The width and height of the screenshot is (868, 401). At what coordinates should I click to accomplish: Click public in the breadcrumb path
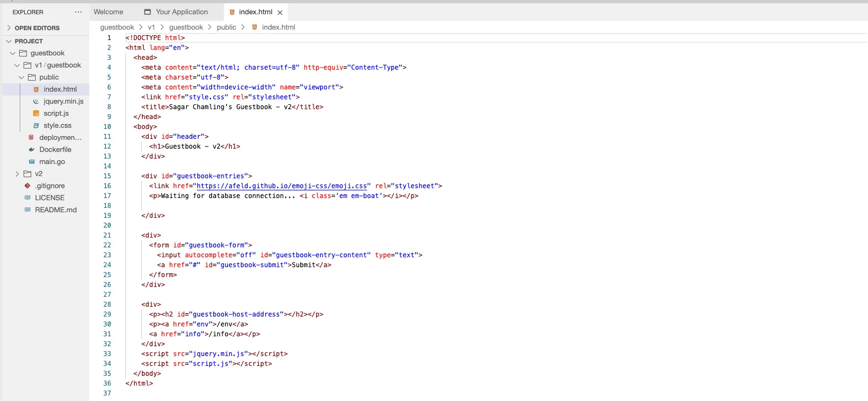(226, 27)
